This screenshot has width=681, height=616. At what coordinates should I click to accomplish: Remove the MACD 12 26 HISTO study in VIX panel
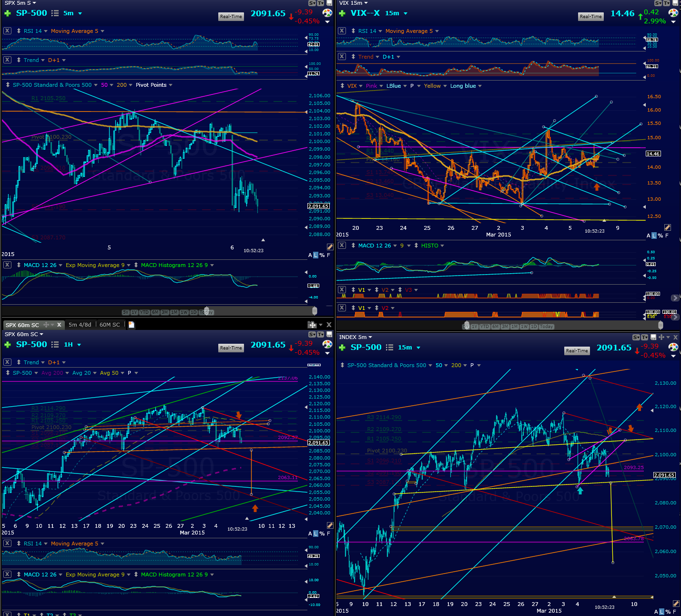click(x=342, y=245)
